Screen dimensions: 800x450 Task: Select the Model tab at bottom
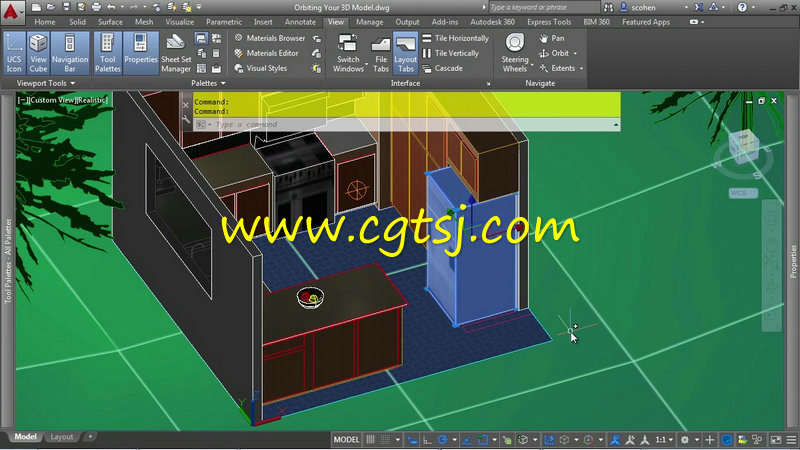(25, 437)
